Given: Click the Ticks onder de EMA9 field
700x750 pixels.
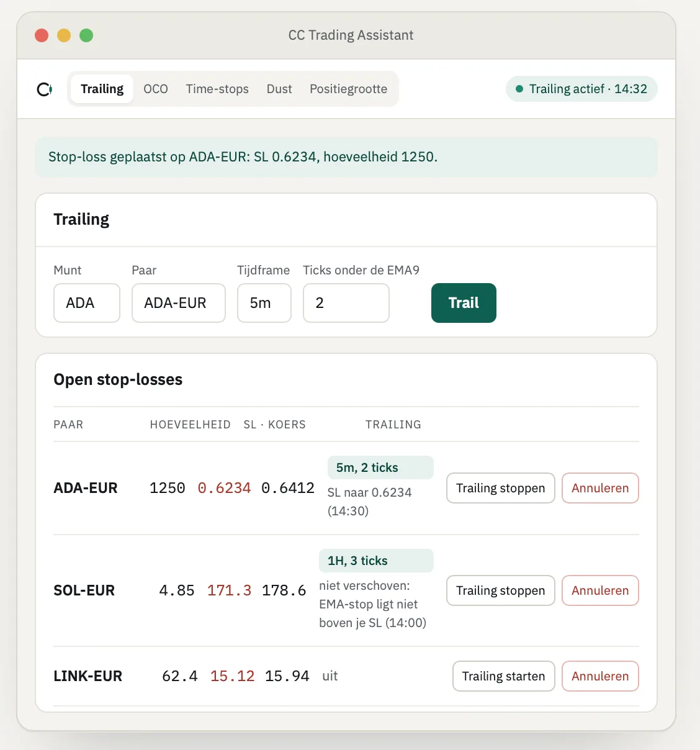Looking at the screenshot, I should pos(346,303).
